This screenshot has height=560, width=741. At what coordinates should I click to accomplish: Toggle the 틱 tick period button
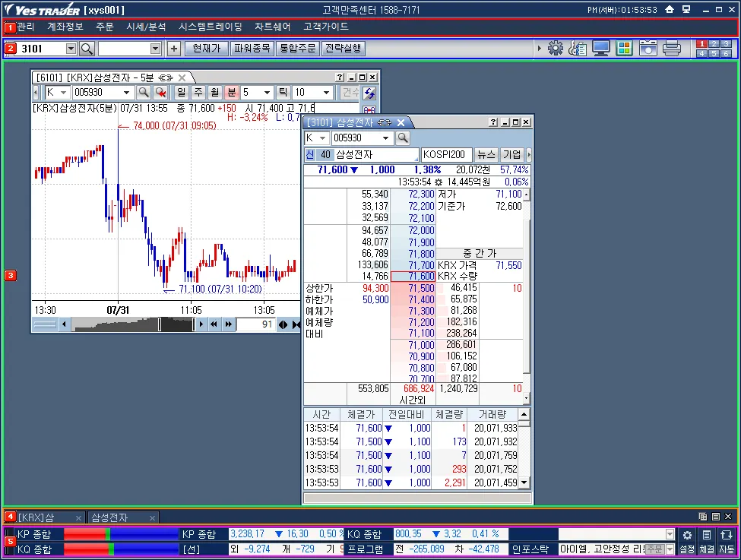pyautogui.click(x=283, y=93)
